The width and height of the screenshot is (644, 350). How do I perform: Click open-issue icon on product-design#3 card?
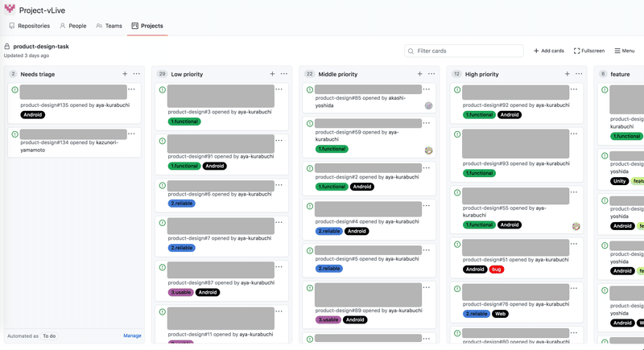(163, 89)
